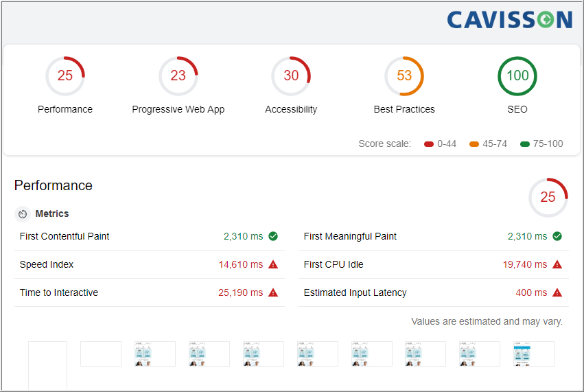The image size is (584, 392).
Task: Select the Best Practices gauge showing 53
Action: [x=404, y=76]
